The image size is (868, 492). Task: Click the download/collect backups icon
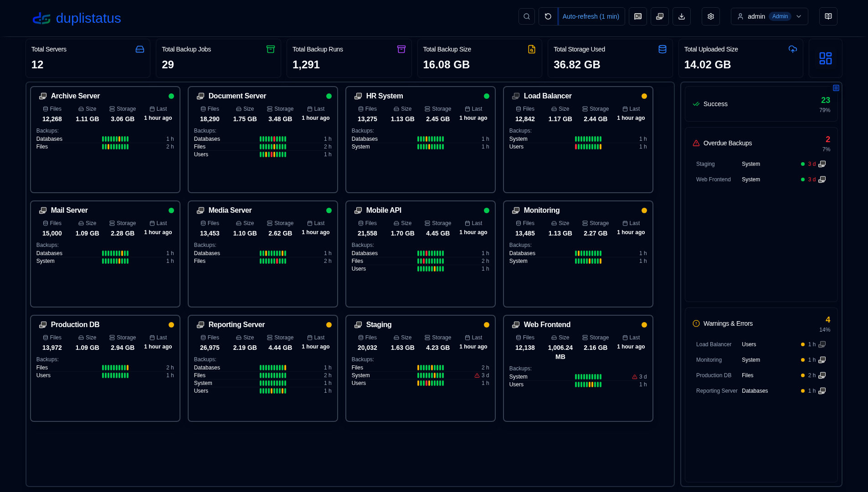[682, 16]
